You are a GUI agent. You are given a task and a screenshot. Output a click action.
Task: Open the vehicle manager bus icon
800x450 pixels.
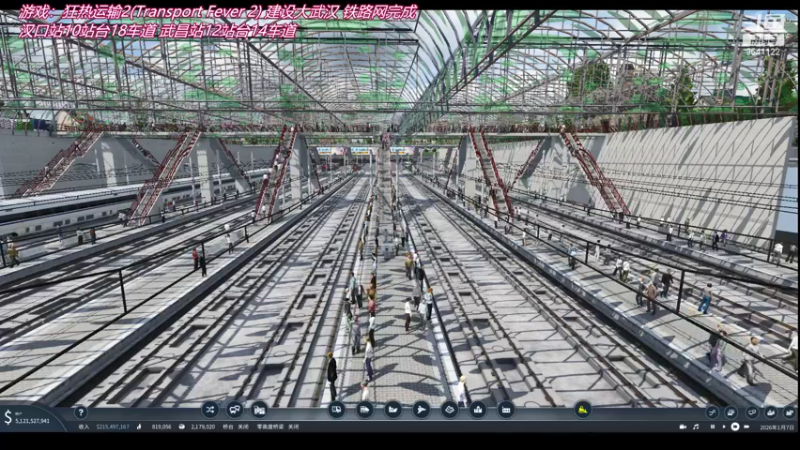point(235,410)
